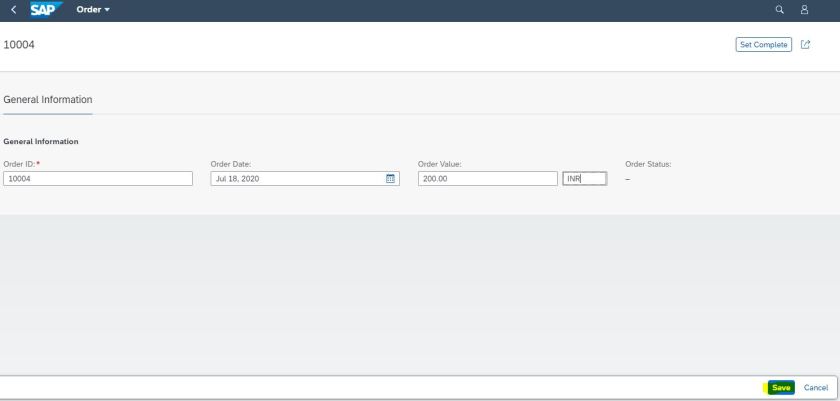Click the Order Value label

click(x=440, y=164)
